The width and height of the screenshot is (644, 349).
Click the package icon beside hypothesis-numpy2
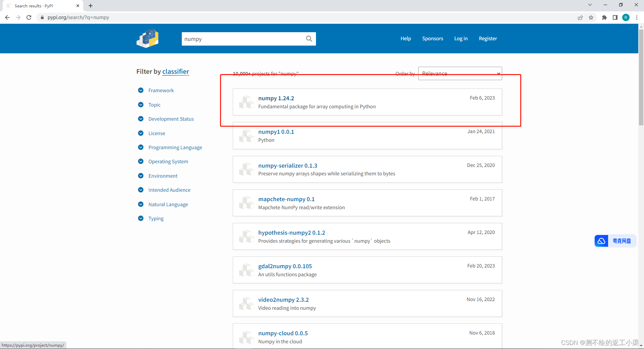click(247, 236)
